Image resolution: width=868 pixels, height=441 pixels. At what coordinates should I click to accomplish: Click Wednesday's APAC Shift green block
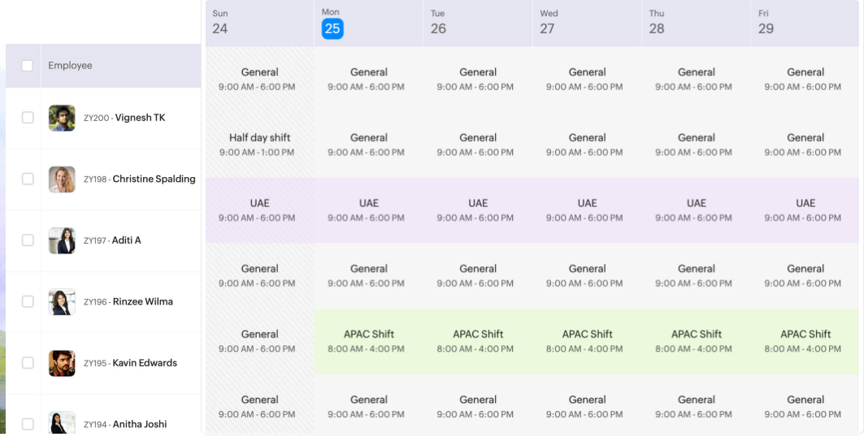(x=588, y=341)
